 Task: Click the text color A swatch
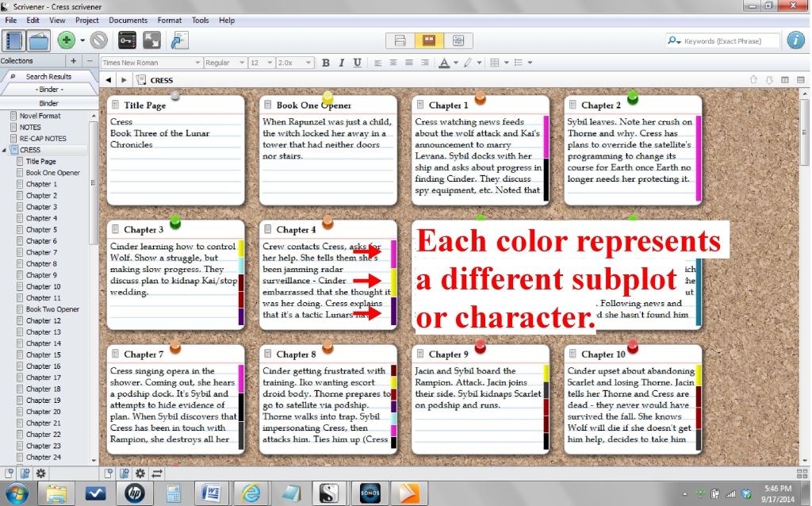click(x=444, y=63)
